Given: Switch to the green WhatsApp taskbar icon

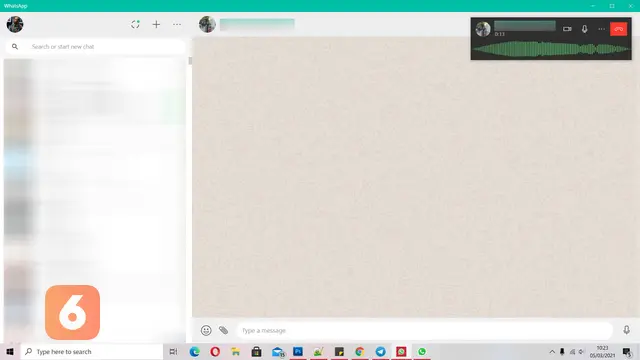Looking at the screenshot, I should (x=422, y=351).
